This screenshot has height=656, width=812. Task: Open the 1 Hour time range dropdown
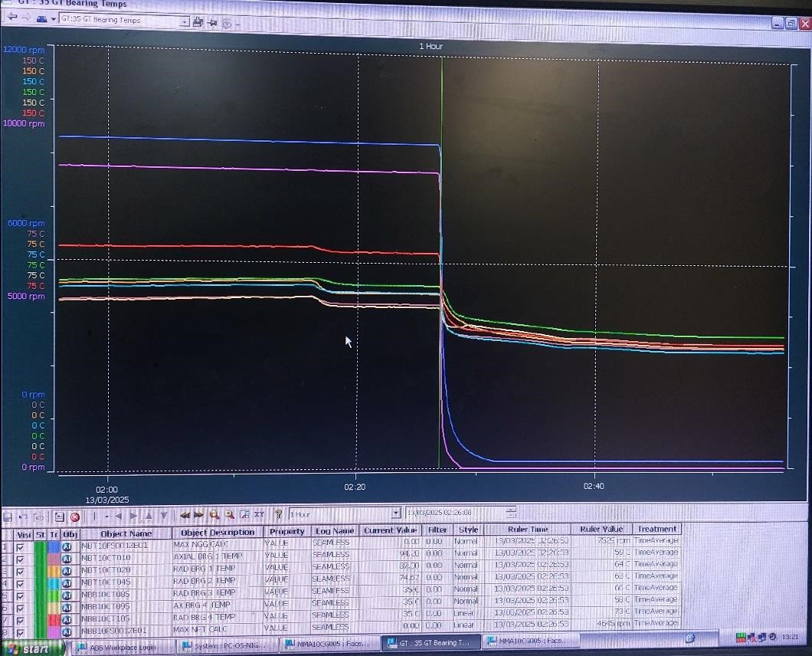point(395,513)
